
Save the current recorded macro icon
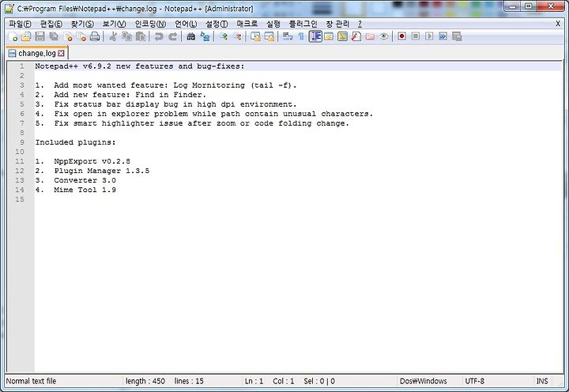pyautogui.click(x=457, y=36)
